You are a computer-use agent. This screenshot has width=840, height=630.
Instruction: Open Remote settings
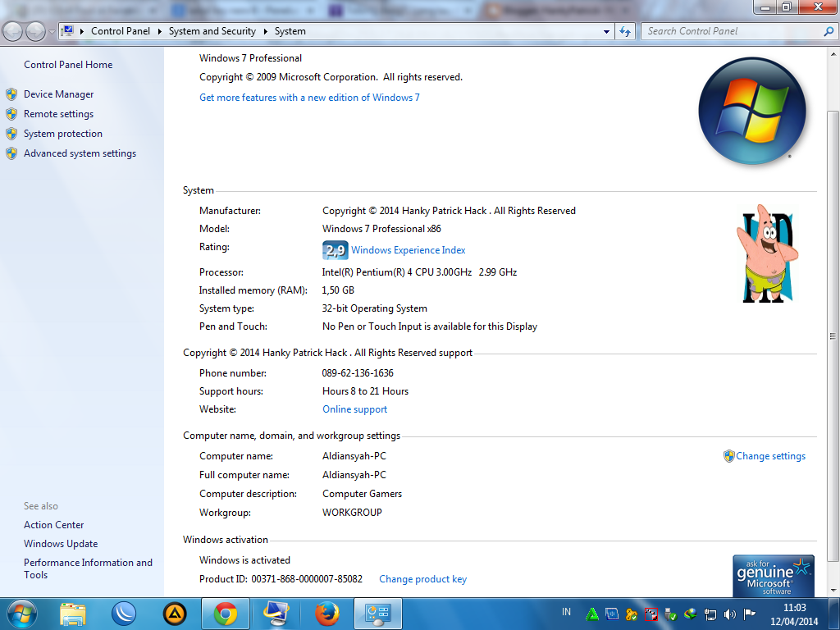coord(59,114)
